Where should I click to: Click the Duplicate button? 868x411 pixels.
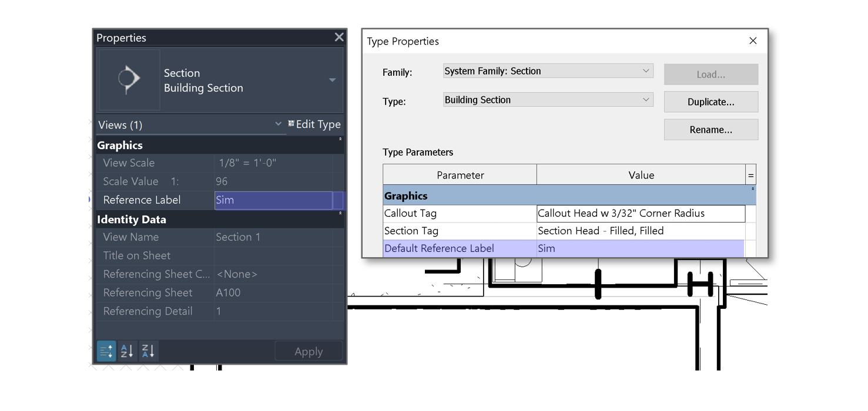pos(711,102)
